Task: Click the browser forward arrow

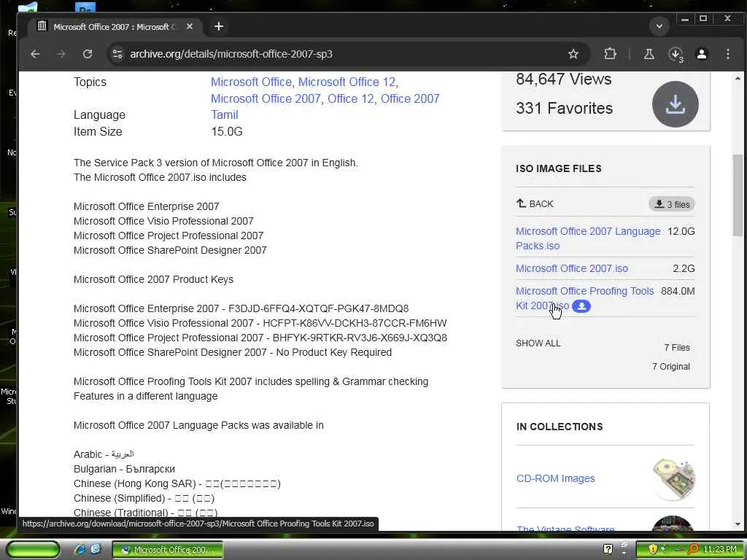Action: (61, 54)
